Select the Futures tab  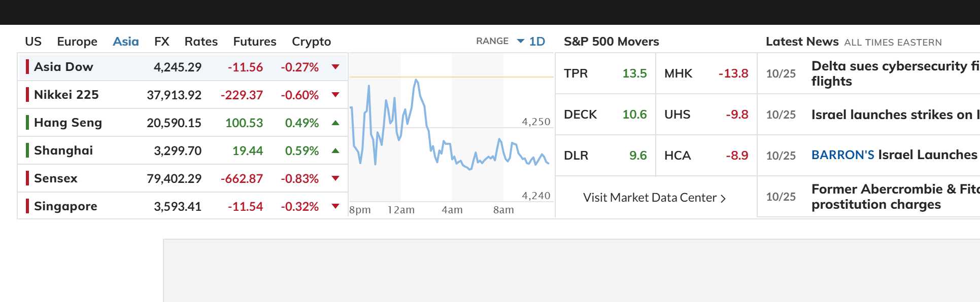click(255, 42)
